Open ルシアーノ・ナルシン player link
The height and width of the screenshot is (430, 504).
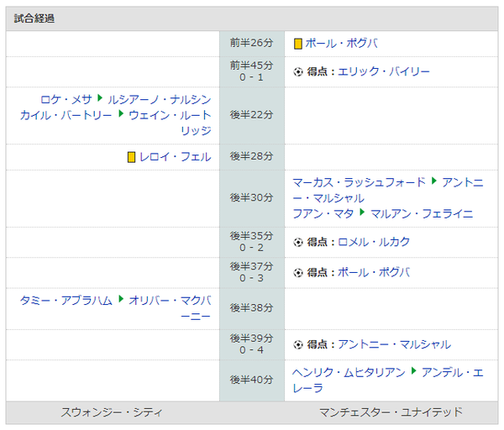pyautogui.click(x=159, y=99)
